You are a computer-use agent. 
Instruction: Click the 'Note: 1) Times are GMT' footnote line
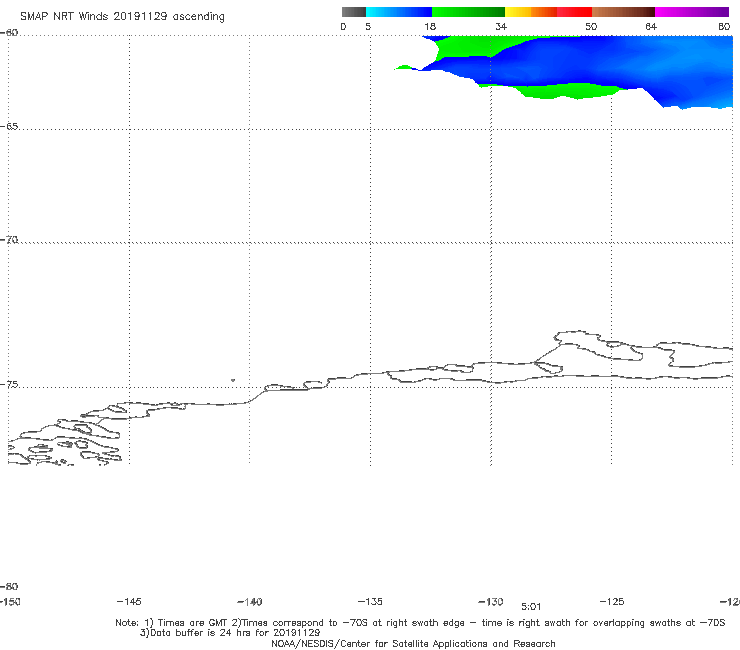click(420, 623)
